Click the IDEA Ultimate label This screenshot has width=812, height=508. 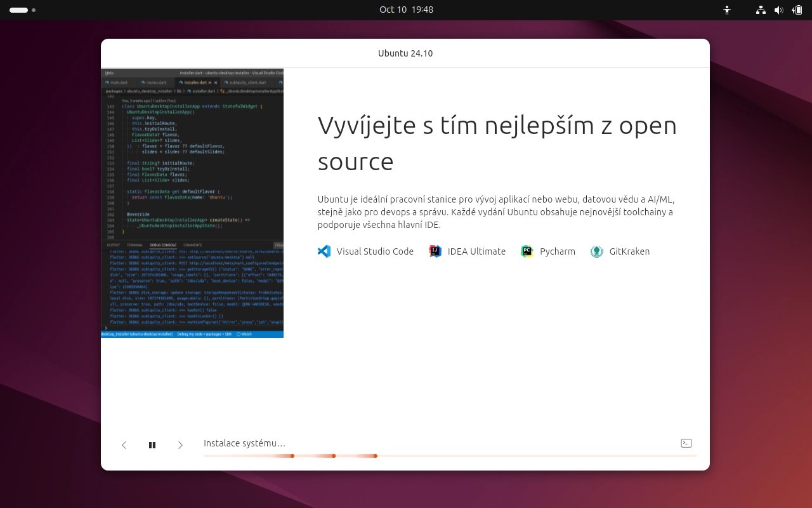click(x=476, y=251)
